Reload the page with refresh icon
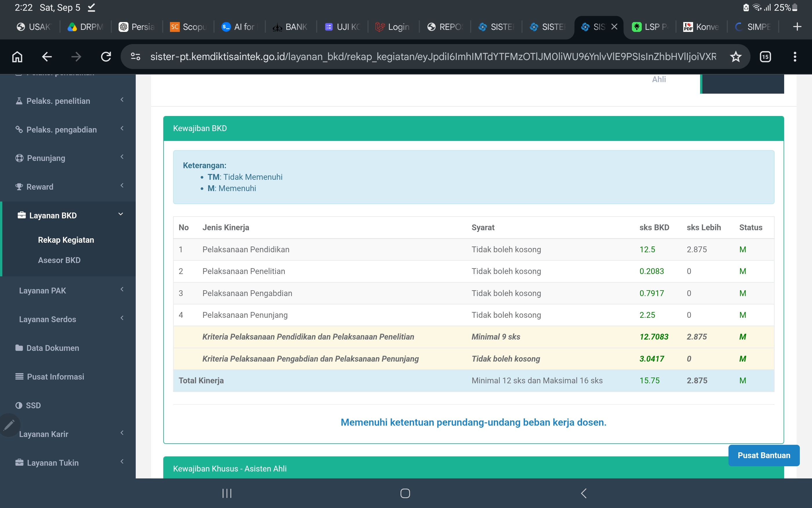812x508 pixels. pyautogui.click(x=106, y=57)
